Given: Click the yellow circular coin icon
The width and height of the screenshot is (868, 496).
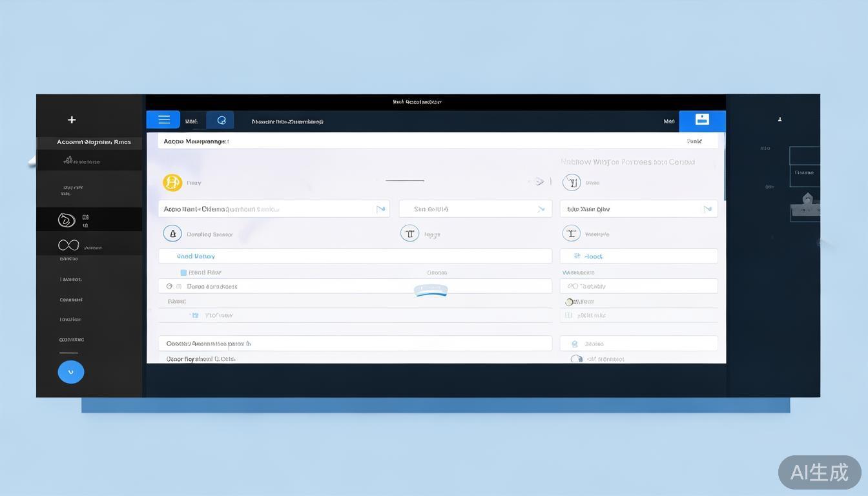Looking at the screenshot, I should click(172, 183).
